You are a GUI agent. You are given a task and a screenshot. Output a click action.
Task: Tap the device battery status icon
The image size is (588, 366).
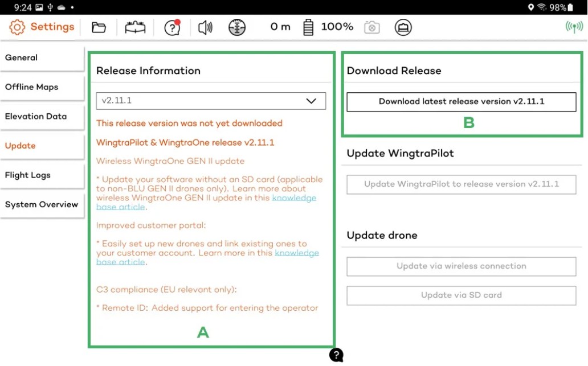(x=570, y=7)
